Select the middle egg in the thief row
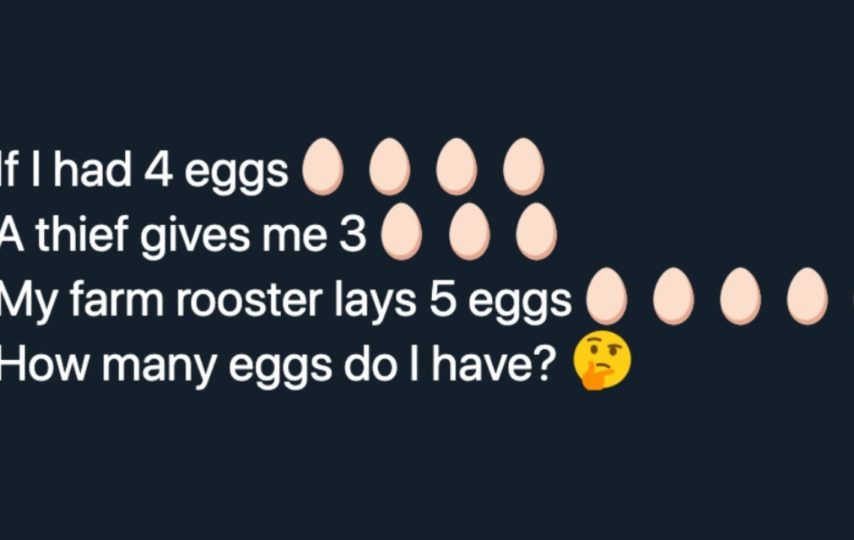Image resolution: width=854 pixels, height=540 pixels. [x=469, y=231]
